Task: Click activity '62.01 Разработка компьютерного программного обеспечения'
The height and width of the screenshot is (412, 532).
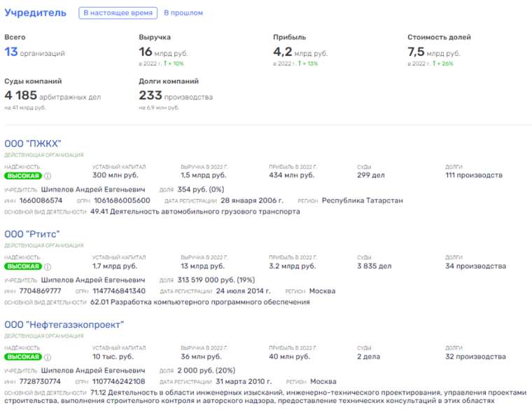Action: click(199, 302)
